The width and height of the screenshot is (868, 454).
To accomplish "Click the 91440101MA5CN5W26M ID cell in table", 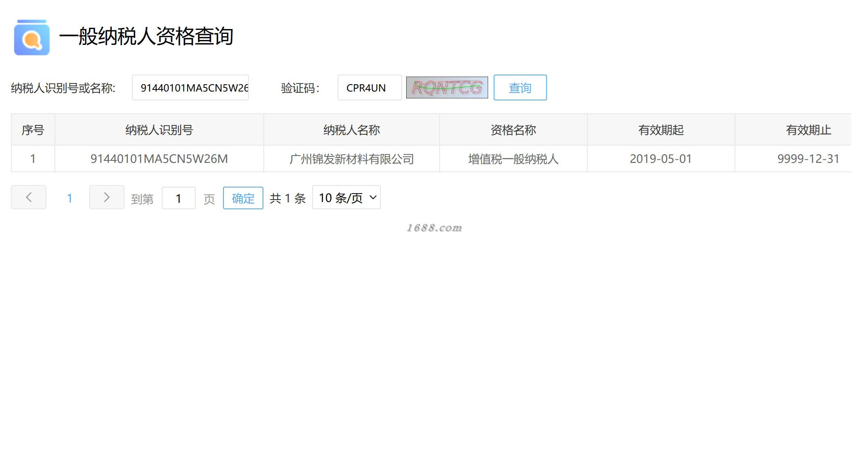I will (159, 159).
